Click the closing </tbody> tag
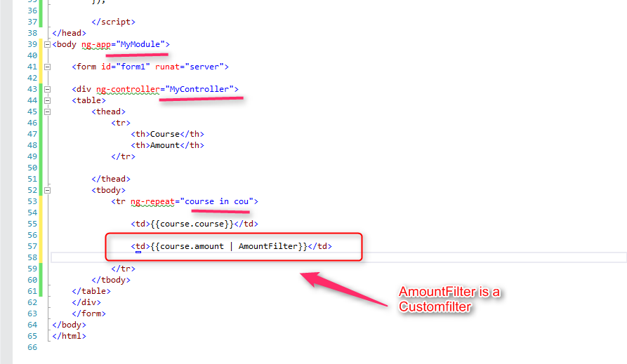 tap(111, 280)
